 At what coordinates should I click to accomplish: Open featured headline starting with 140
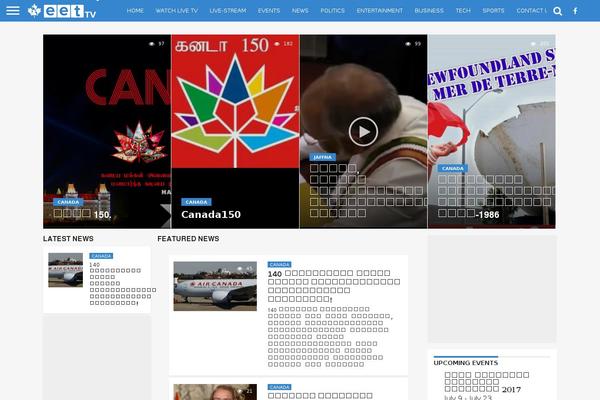point(334,286)
